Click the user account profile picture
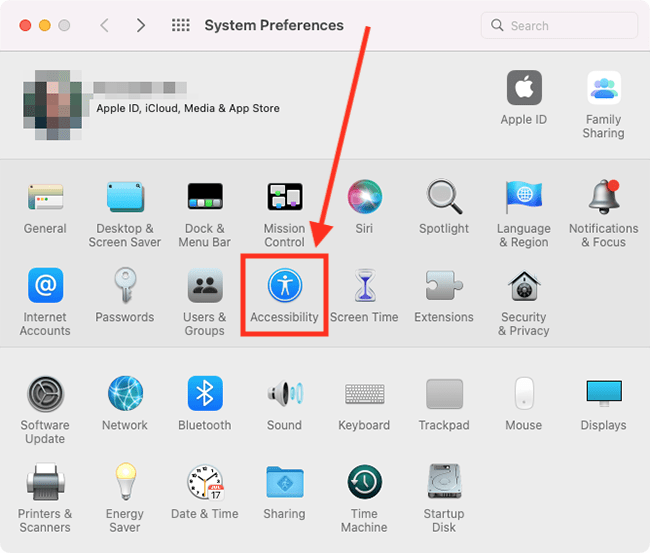 click(52, 105)
